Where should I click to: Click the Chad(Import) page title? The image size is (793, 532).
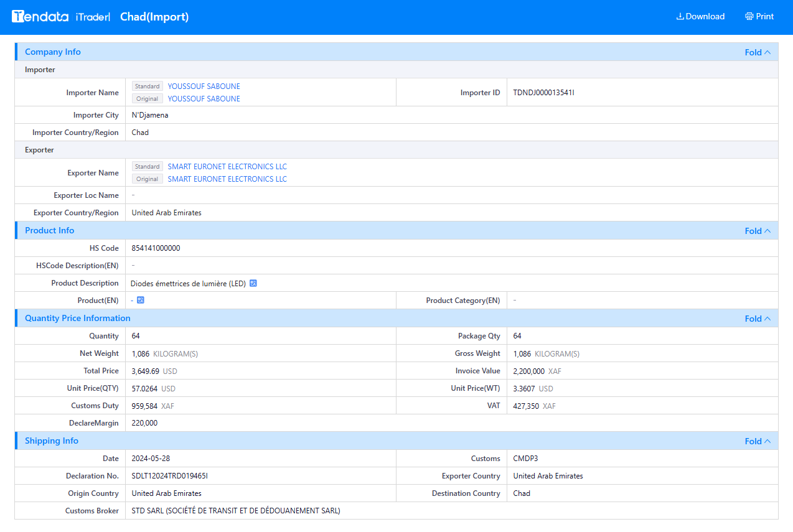coord(154,17)
